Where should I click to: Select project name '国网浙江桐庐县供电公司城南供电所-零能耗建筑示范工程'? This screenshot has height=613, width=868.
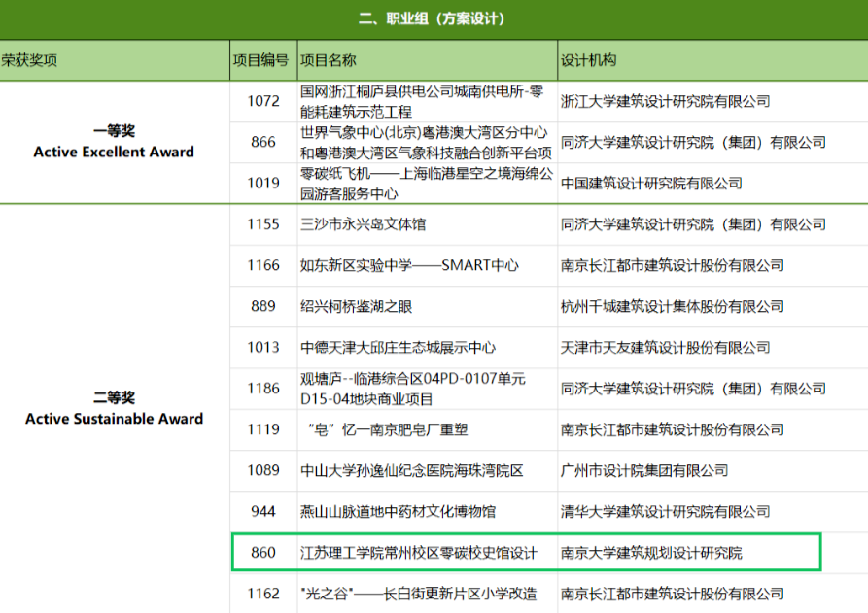(x=422, y=101)
